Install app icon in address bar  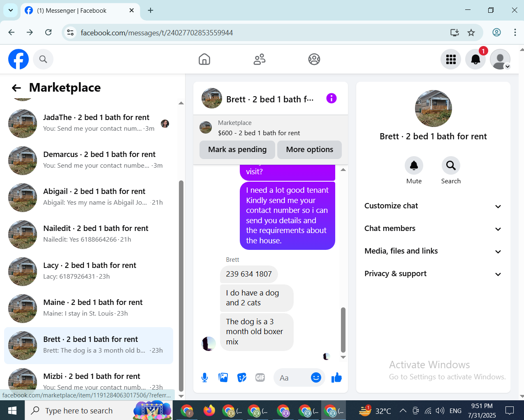pyautogui.click(x=454, y=32)
